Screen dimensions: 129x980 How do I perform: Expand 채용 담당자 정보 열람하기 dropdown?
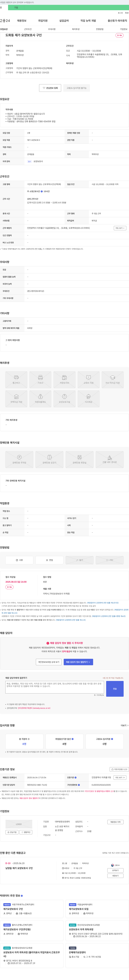click(78, 662)
